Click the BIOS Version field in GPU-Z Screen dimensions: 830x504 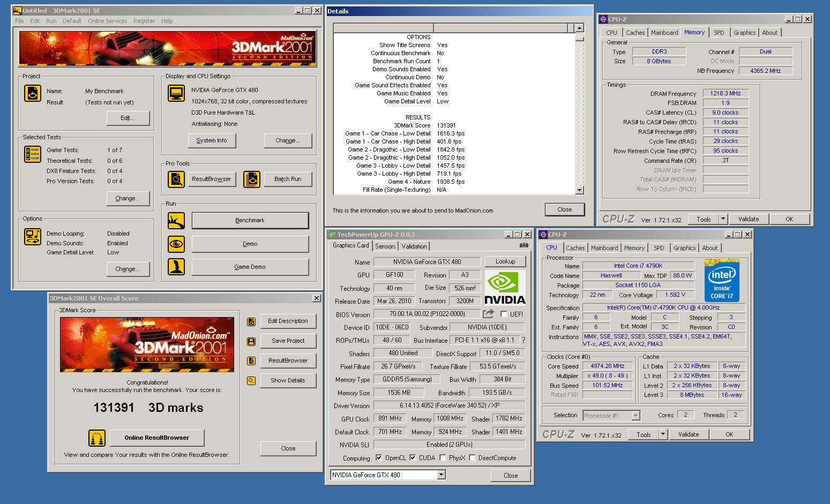427,314
